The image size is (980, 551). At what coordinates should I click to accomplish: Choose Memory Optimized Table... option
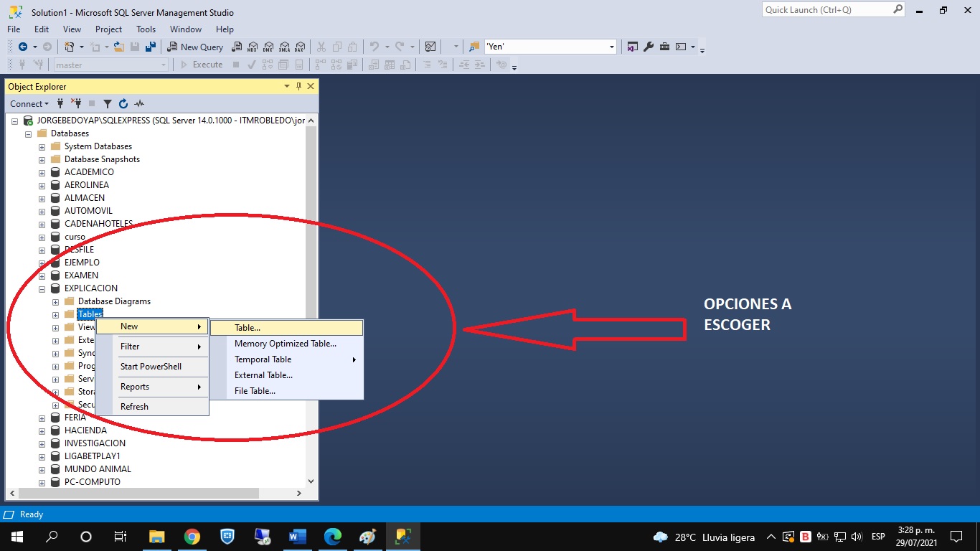tap(287, 344)
